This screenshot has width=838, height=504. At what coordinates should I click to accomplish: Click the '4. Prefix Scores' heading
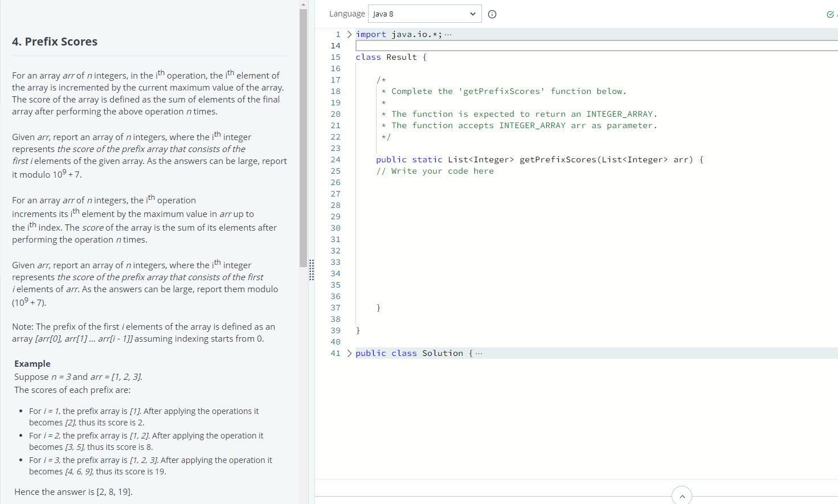(x=55, y=42)
